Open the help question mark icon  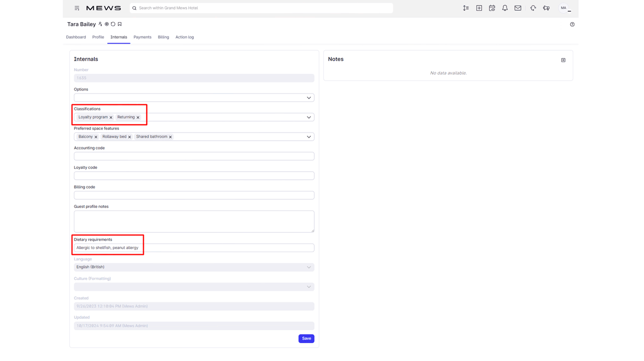[x=572, y=24]
